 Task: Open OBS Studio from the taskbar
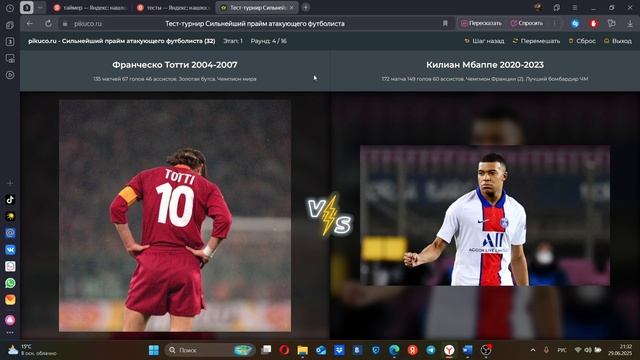click(486, 350)
